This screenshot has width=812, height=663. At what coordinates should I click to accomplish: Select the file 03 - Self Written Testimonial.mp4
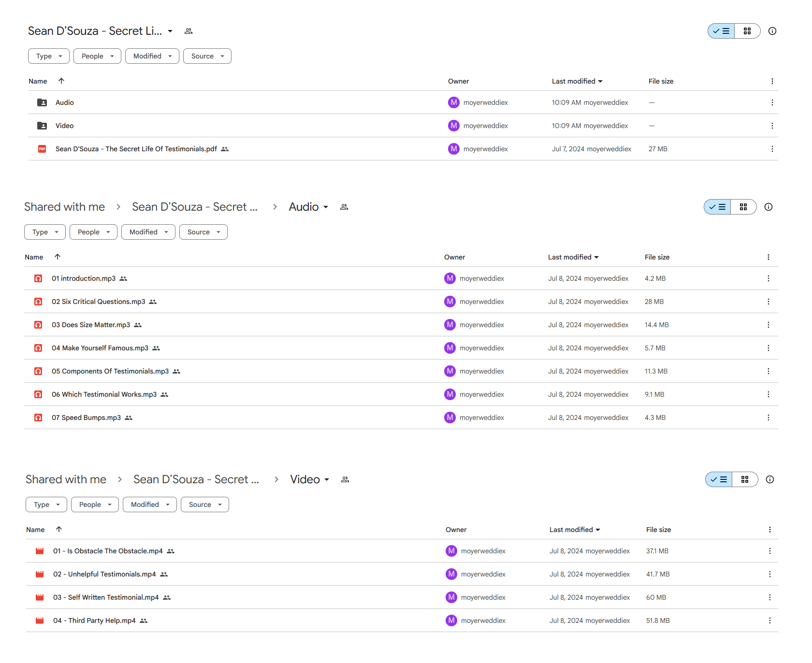point(402,597)
